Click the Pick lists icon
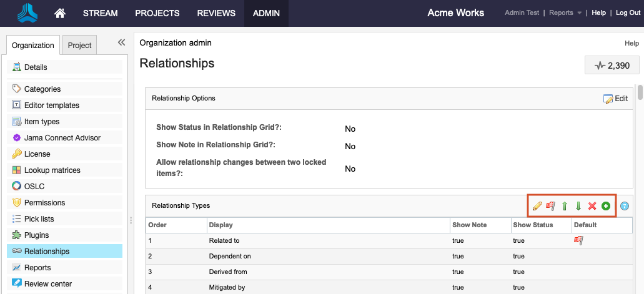The image size is (644, 294). pos(16,219)
